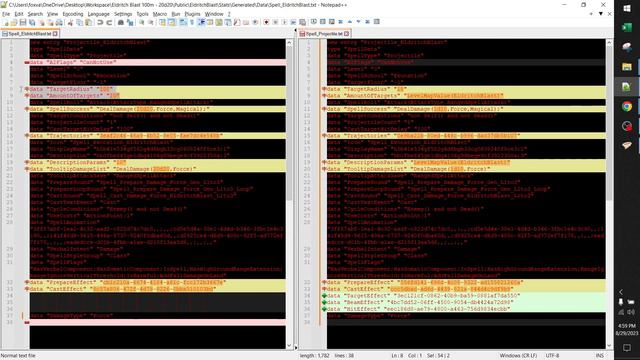The image size is (640, 360).
Task: Expand hidden system tray icons chevron
Action: (x=621, y=291)
